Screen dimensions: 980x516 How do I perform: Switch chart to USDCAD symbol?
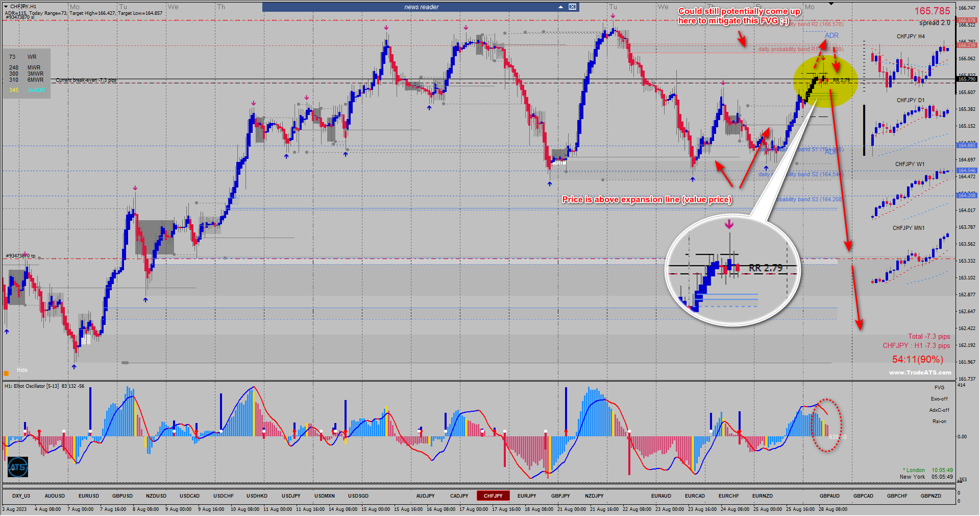point(190,496)
